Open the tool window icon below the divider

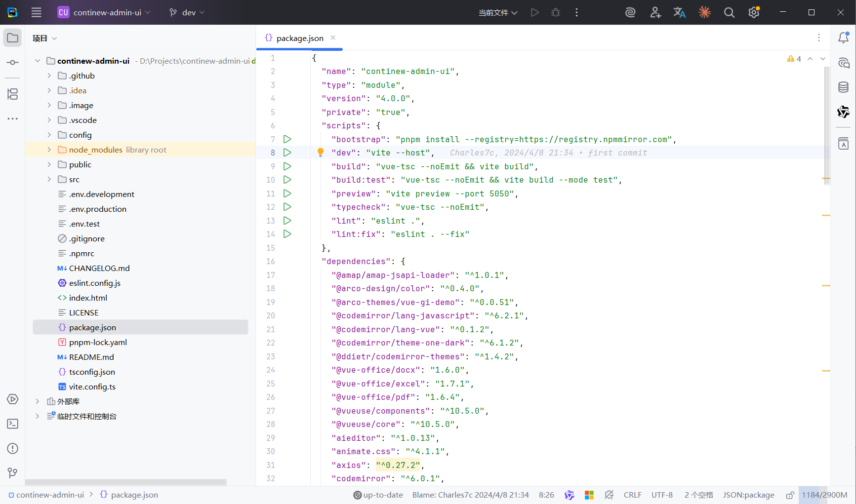click(844, 144)
